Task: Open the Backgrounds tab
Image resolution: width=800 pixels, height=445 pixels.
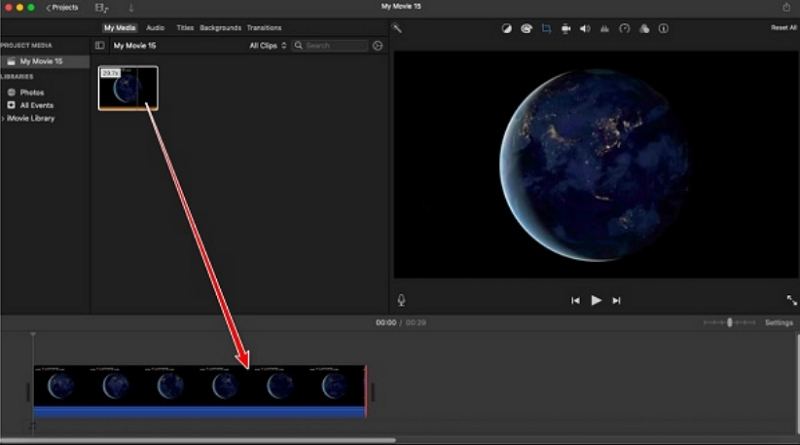Action: (x=220, y=28)
